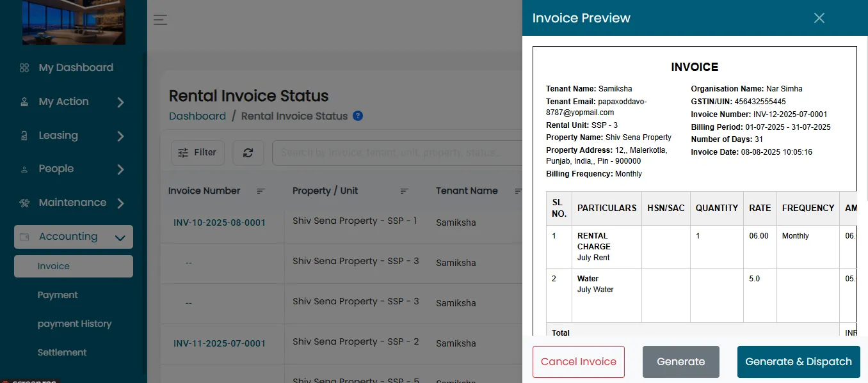Click the People sidebar icon
This screenshot has height=383, width=868.
pyautogui.click(x=24, y=169)
